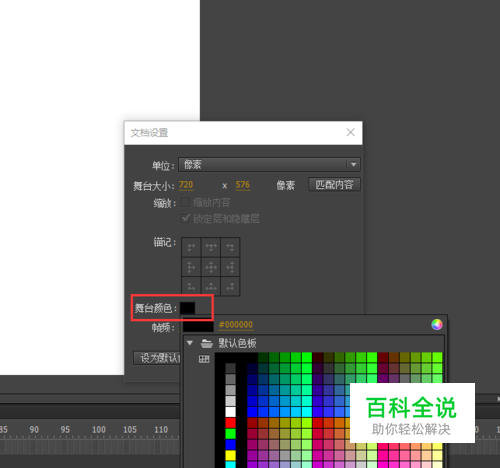This screenshot has width=500, height=468.
Task: Pick the darkest gray swatch in the basic column
Action: coord(230,368)
